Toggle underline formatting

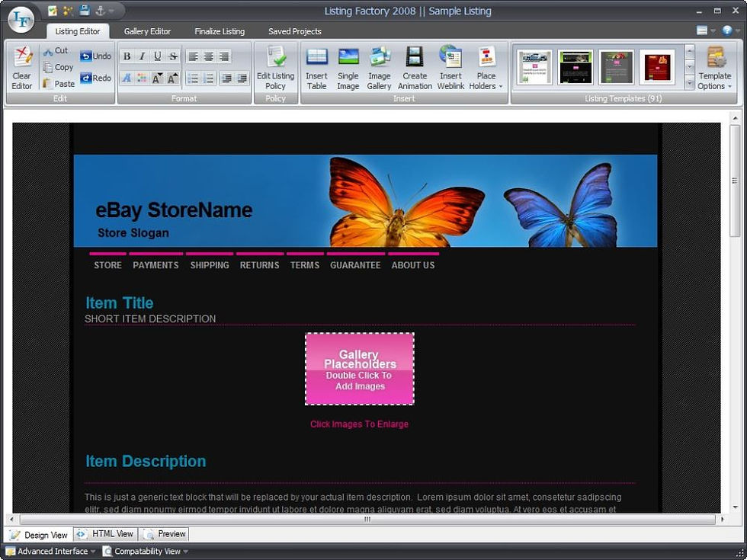point(158,56)
